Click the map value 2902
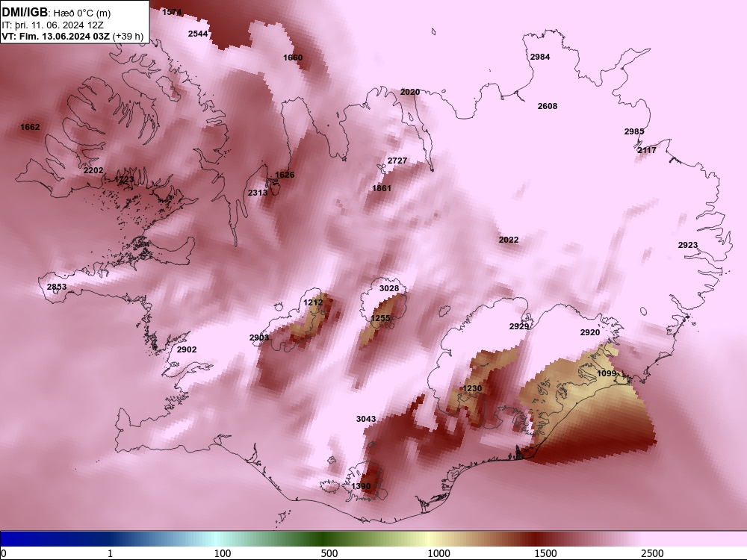 tap(187, 349)
